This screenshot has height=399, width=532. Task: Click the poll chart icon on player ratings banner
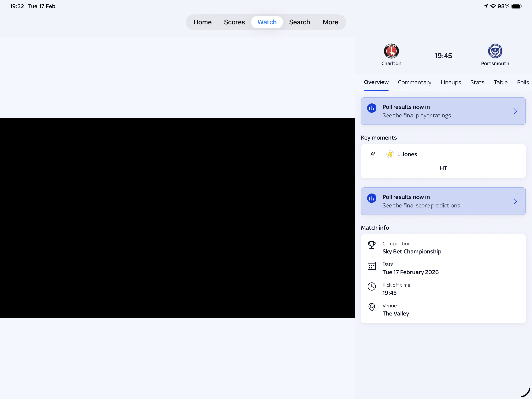[x=372, y=108]
